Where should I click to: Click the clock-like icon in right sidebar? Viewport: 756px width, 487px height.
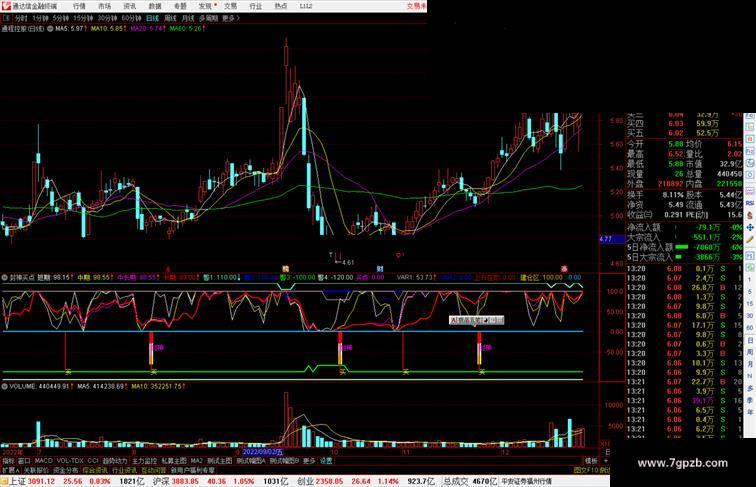click(x=749, y=174)
